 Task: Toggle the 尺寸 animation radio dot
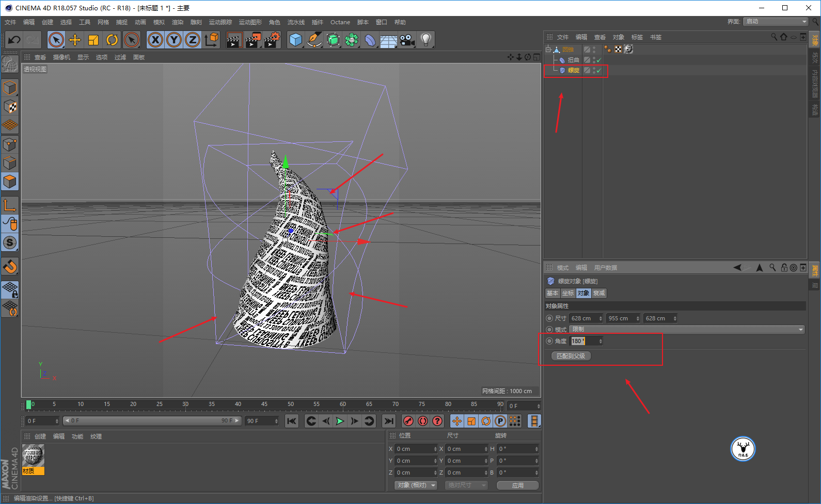tap(549, 318)
